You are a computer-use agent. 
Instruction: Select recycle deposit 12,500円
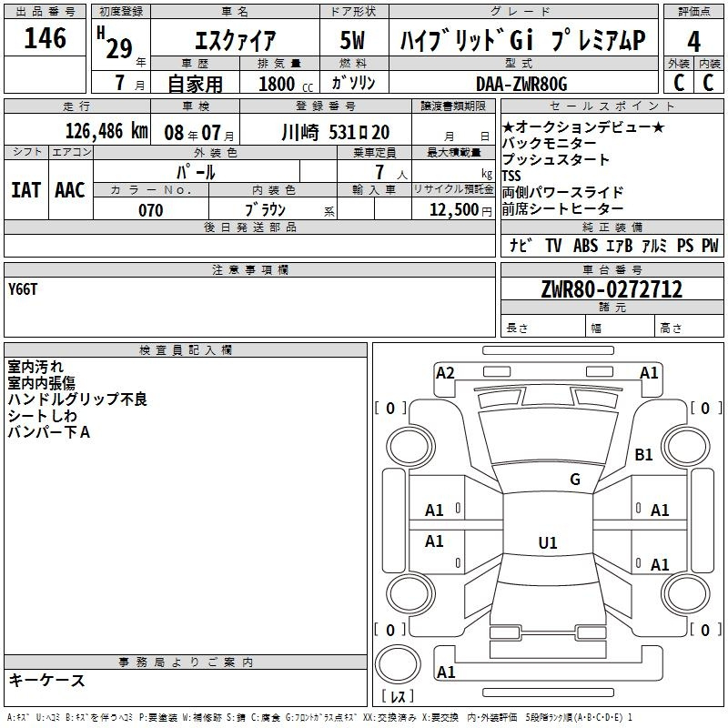tap(460, 210)
